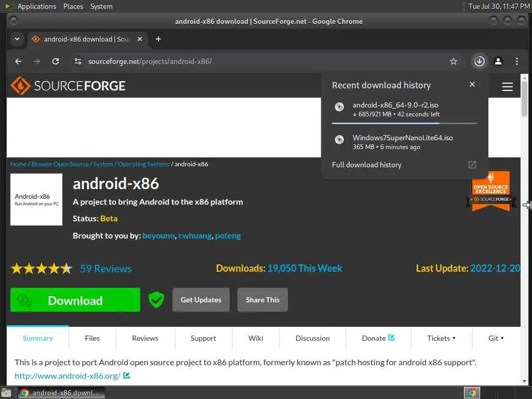The height and width of the screenshot is (399, 532).
Task: Open the Places menu
Action: pos(73,6)
